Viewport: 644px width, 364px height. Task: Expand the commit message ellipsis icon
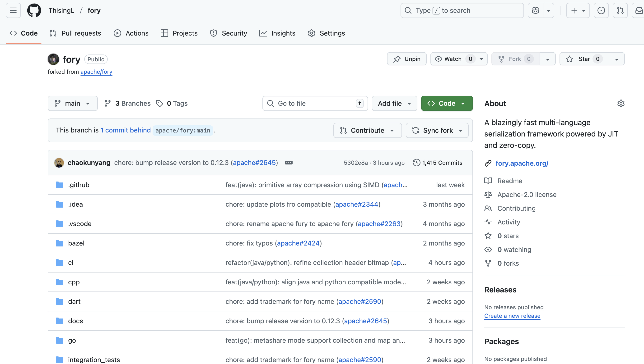[289, 163]
